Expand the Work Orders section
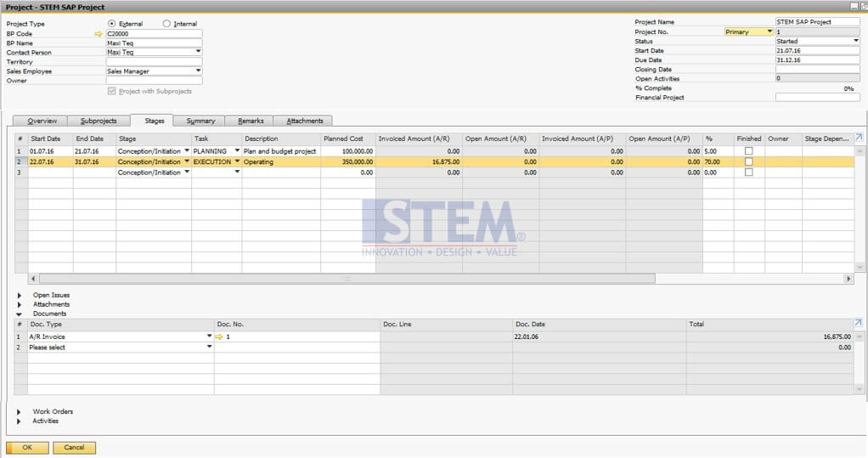Screen dimensions: 868x458 pyautogui.click(x=20, y=411)
